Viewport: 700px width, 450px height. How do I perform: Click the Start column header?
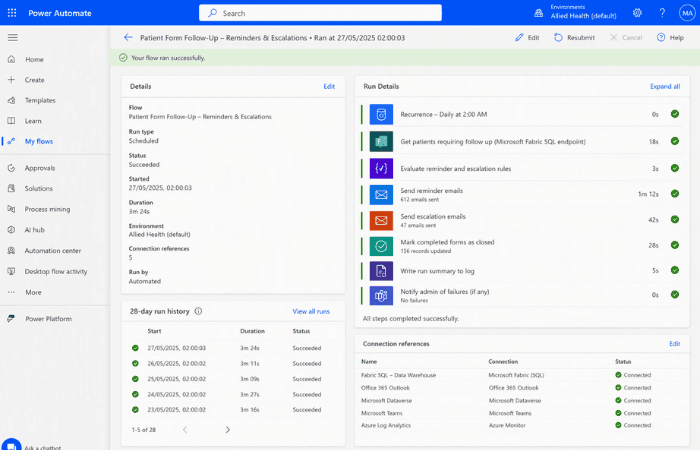pyautogui.click(x=154, y=331)
